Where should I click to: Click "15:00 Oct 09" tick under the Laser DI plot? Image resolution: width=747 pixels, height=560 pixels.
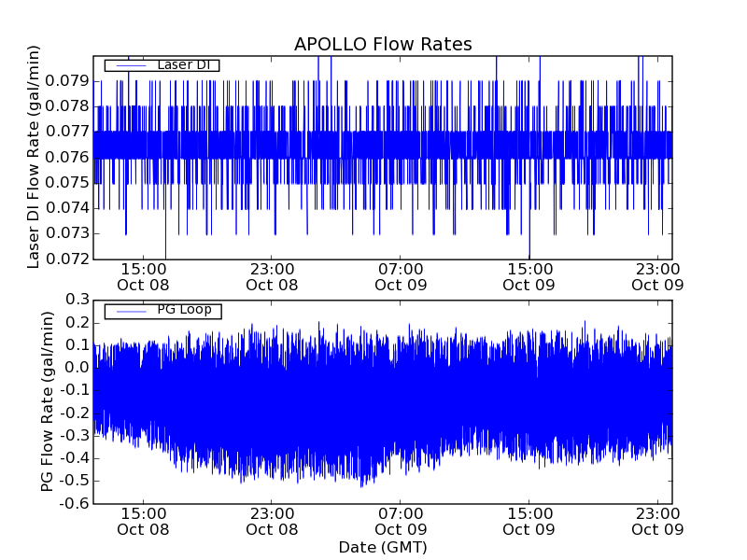(529, 277)
